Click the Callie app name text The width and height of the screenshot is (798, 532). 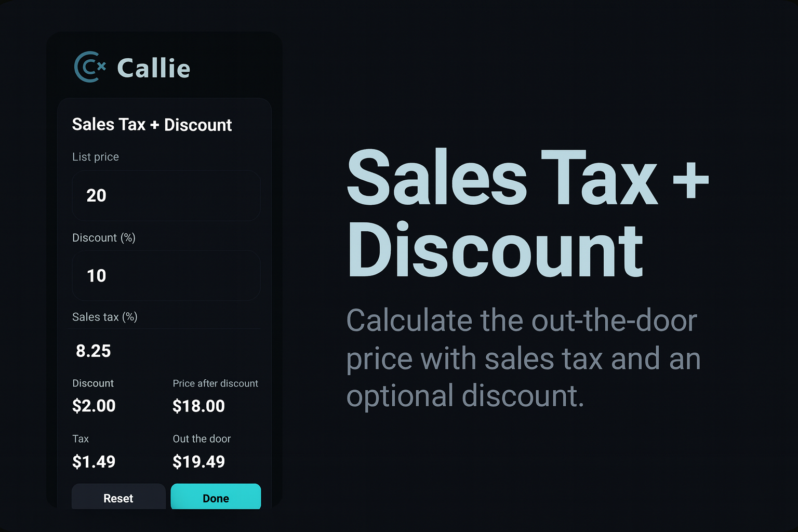point(154,68)
